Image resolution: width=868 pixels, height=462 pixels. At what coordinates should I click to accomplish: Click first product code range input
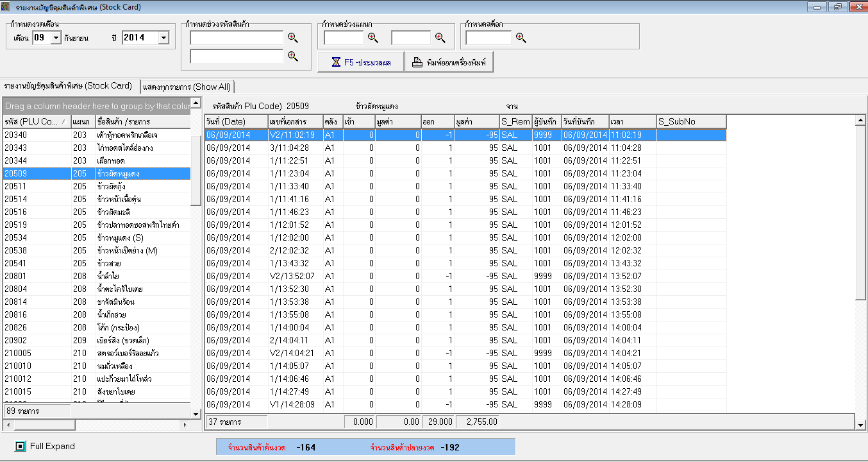[x=237, y=37]
